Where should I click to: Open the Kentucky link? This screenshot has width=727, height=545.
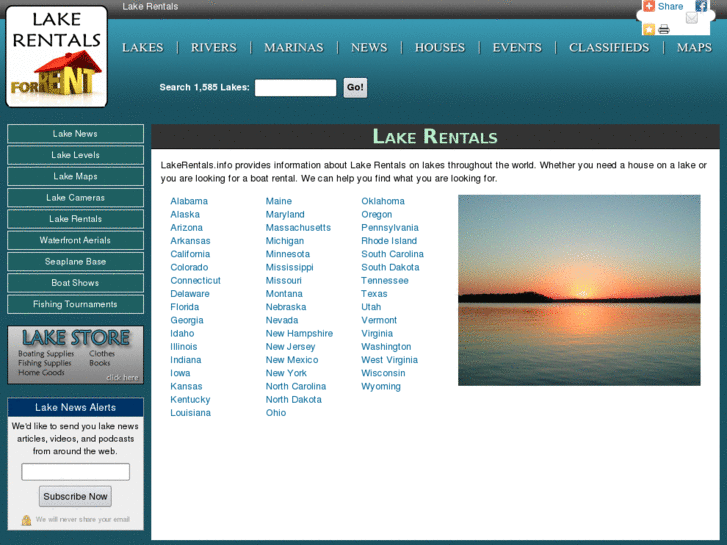(x=190, y=399)
